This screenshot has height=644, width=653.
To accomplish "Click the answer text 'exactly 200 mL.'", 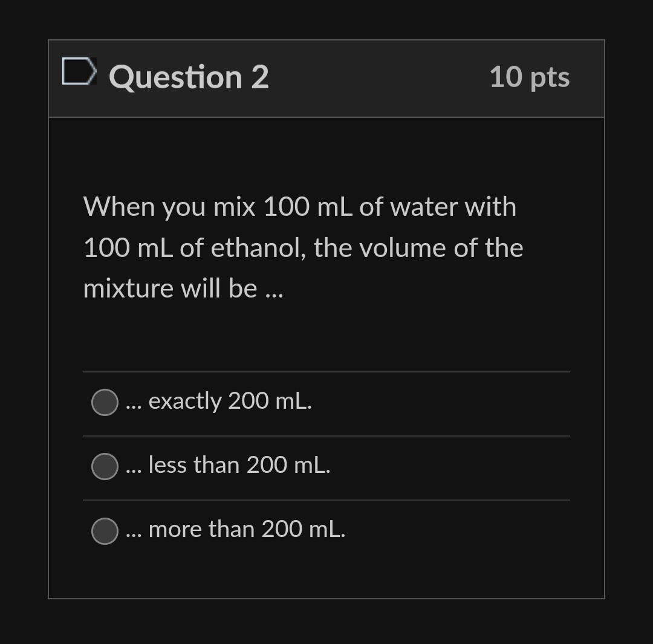I will point(218,401).
